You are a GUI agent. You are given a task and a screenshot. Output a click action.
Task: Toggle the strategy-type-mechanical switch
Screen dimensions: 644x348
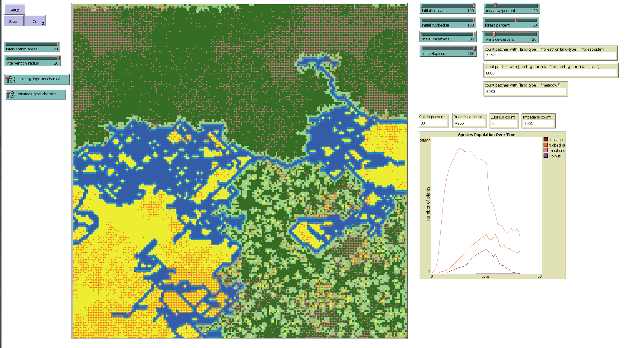click(x=37, y=79)
